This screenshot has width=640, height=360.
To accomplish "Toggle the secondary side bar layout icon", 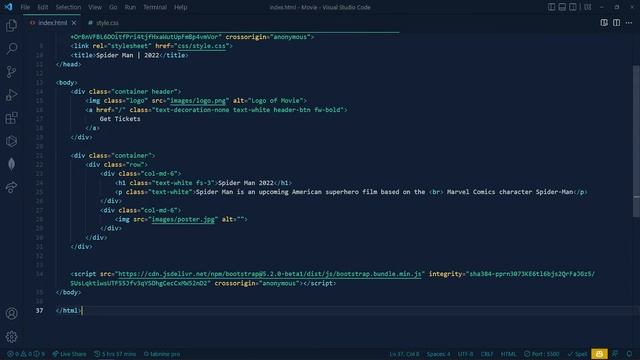I will click(x=573, y=7).
